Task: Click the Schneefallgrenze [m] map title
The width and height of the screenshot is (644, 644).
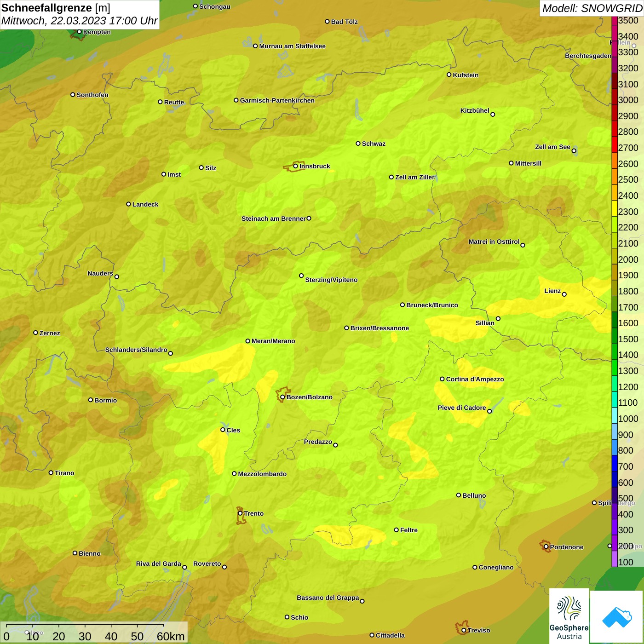Action: [56, 8]
